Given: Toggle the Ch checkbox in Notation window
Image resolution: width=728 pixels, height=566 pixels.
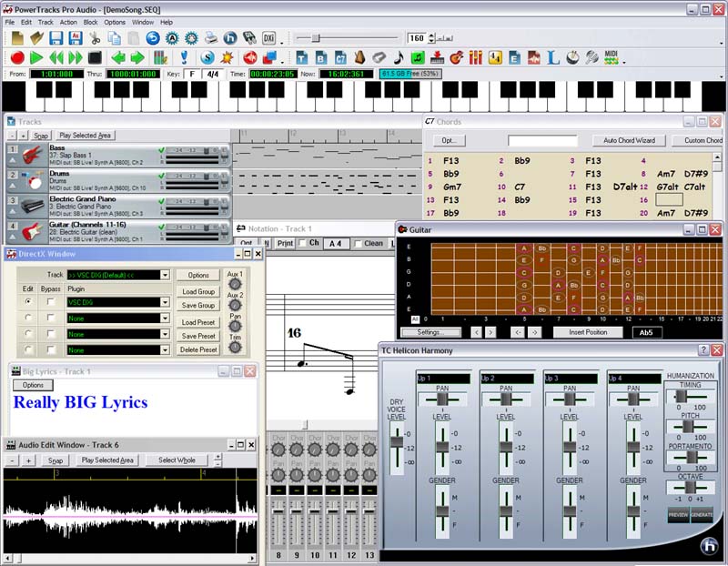Looking at the screenshot, I should point(302,243).
